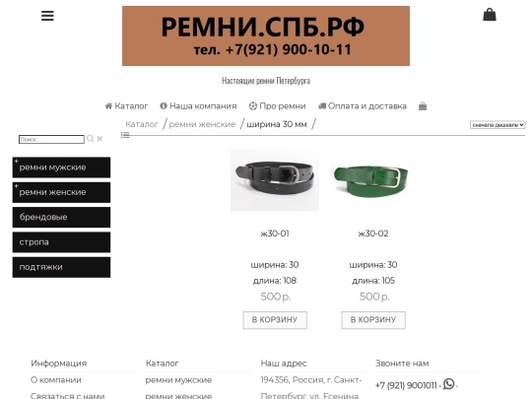Go to the Про ремни page

point(277,106)
